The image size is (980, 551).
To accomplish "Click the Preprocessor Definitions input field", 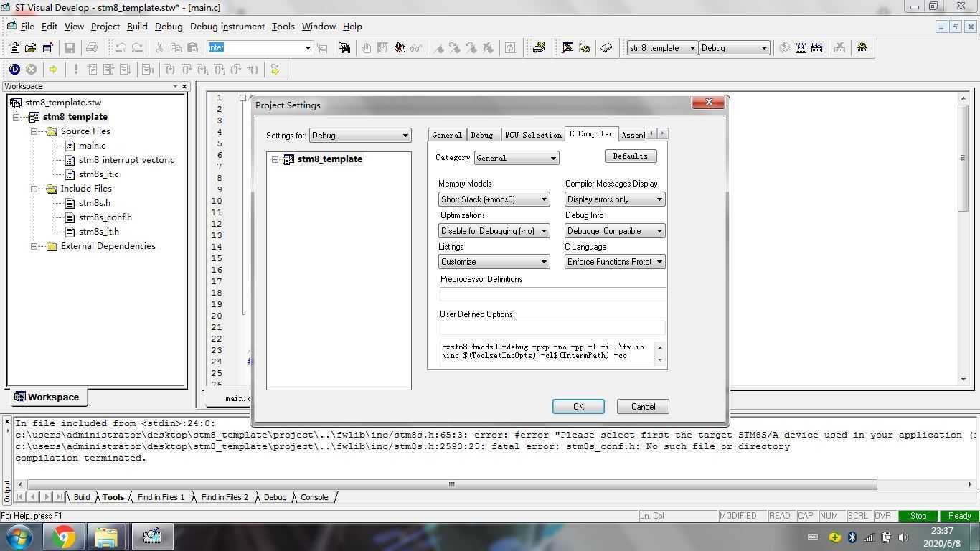I will pos(552,293).
